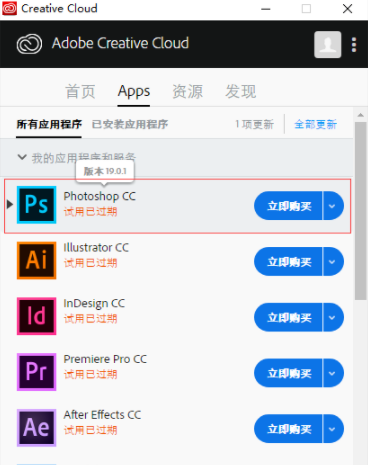This screenshot has width=368, height=465.
Task: Switch to the 发现 tab
Action: 241,91
